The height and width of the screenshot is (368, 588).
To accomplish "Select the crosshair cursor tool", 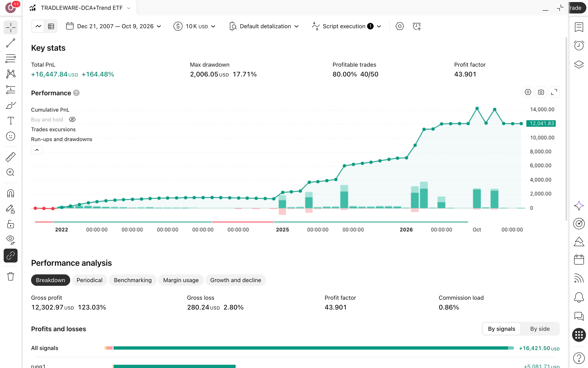I will (x=11, y=27).
